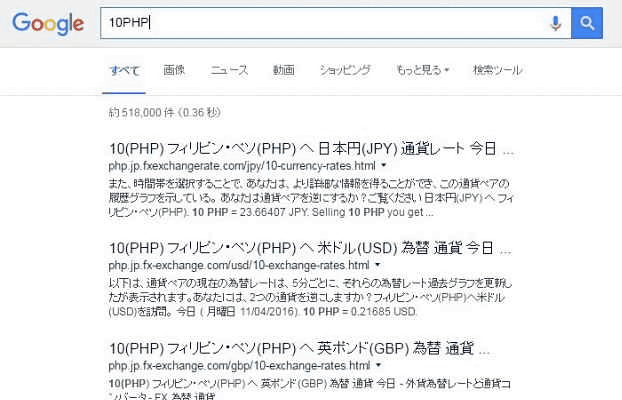622x400 pixels.
Task: Select the すべて tab
Action: pos(124,70)
